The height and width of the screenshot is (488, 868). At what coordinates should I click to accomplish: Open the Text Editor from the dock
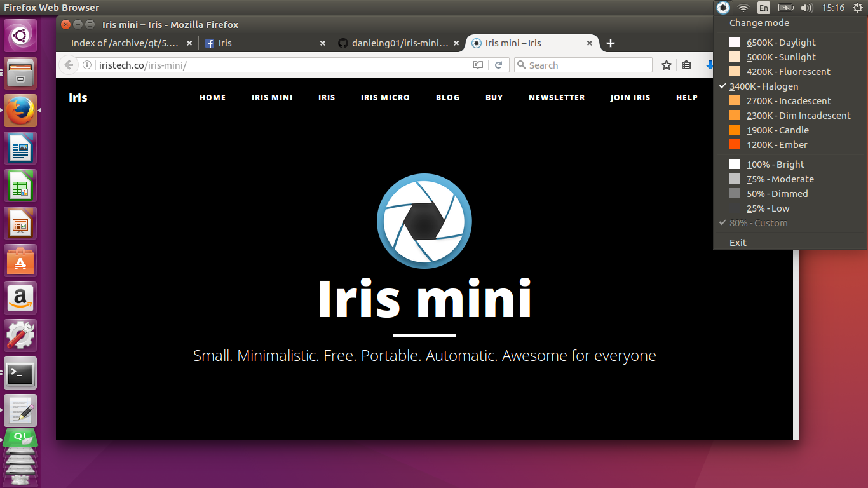coord(20,411)
